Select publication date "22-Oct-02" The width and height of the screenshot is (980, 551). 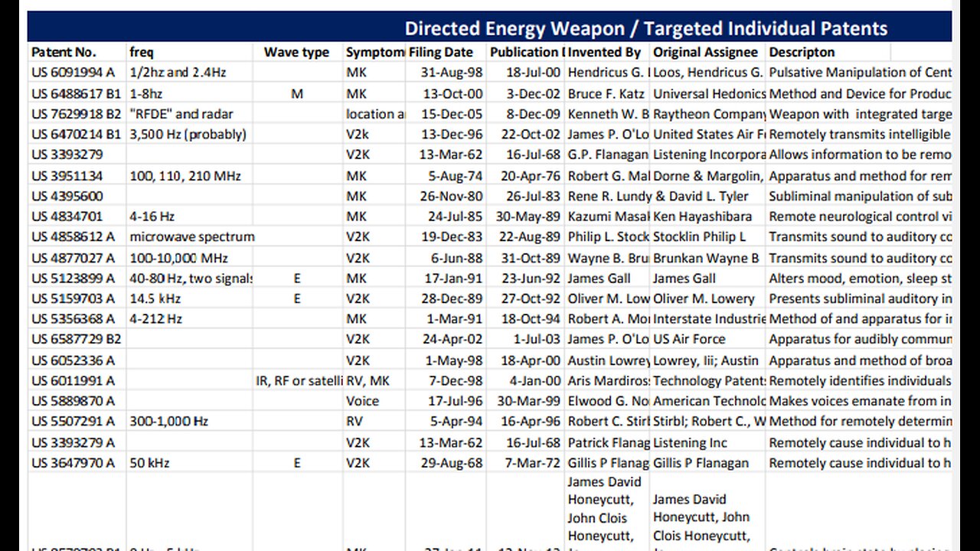pyautogui.click(x=531, y=135)
